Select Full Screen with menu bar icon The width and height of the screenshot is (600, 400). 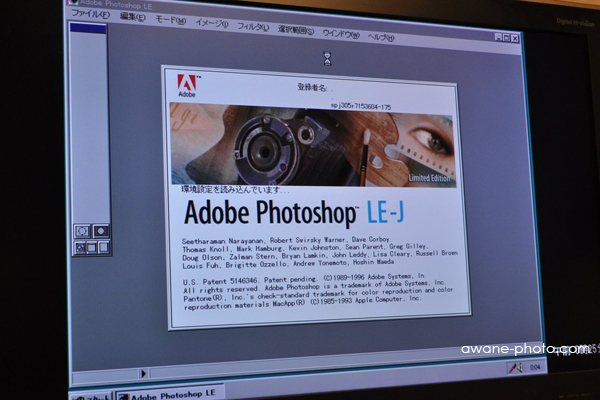(91, 248)
